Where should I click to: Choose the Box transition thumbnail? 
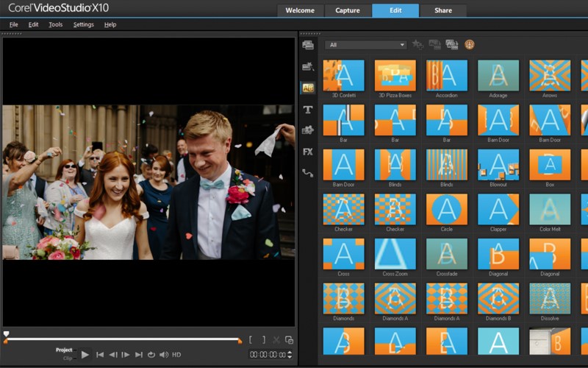[x=550, y=165]
